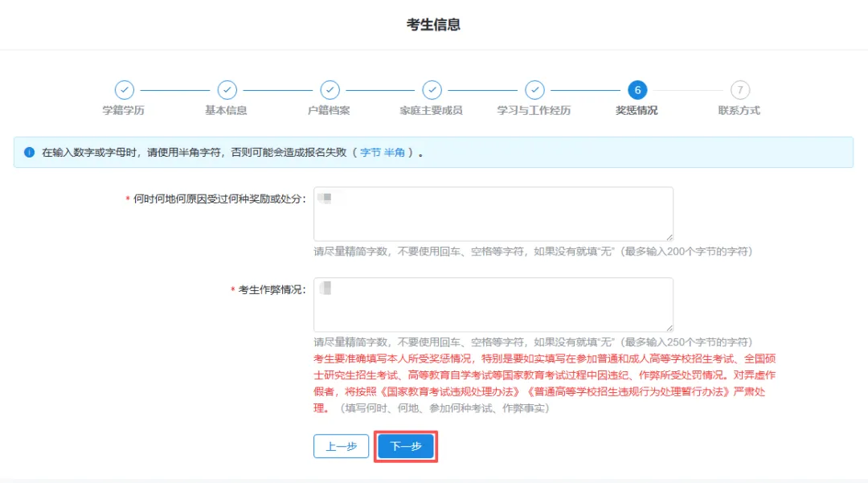This screenshot has height=483, width=868.
Task: Open the 半角 link in notice
Action: [x=394, y=152]
